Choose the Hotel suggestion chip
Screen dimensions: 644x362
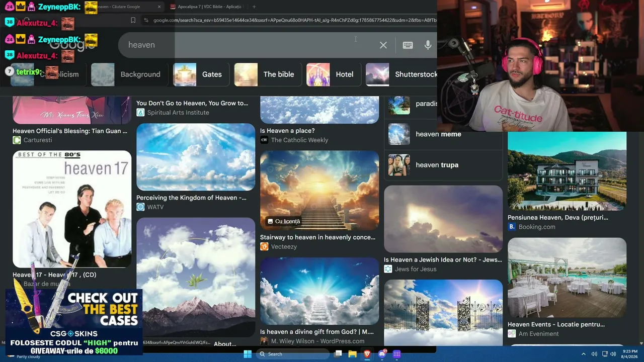(x=333, y=74)
